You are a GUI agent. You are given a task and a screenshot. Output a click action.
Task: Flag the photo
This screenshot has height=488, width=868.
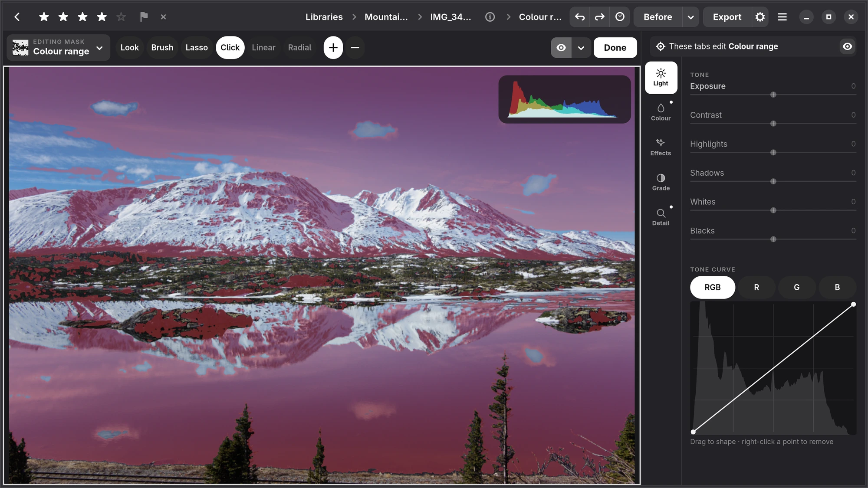coord(144,17)
